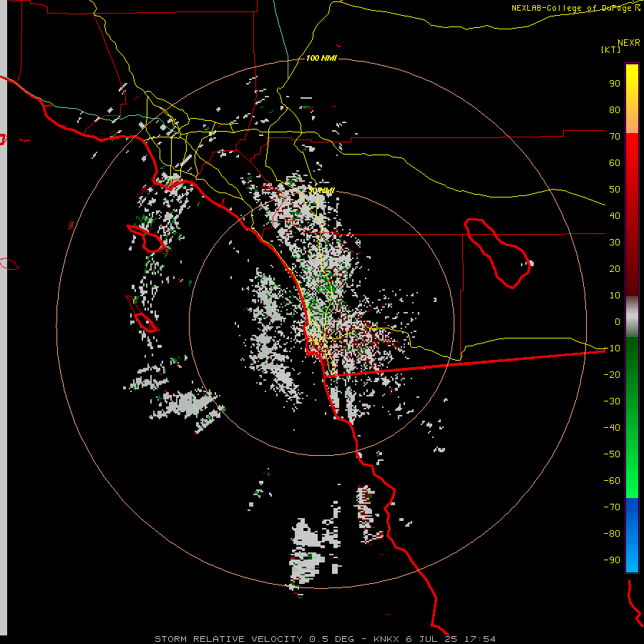Click the 40 value on velocity scale
This screenshot has width=644, height=644.
point(615,216)
